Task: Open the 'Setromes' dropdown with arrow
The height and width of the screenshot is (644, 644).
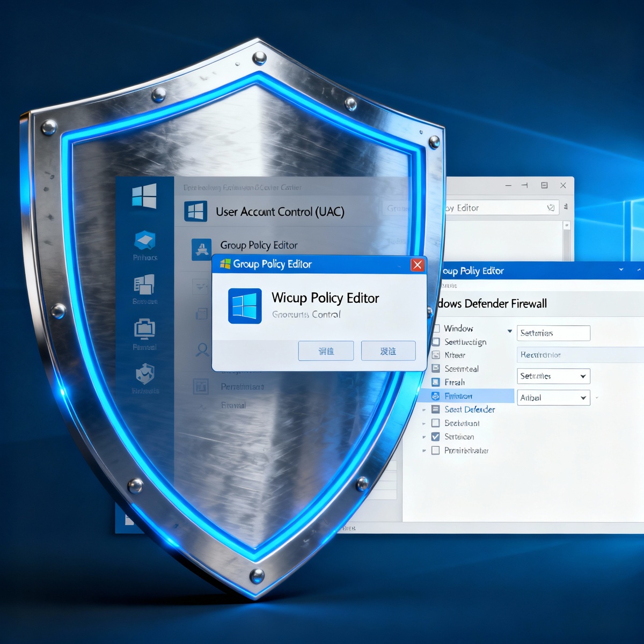Action: tap(554, 376)
